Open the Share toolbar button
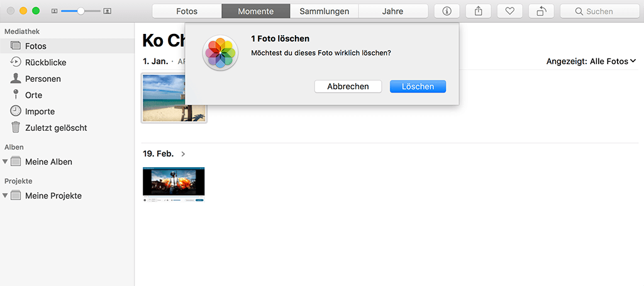The height and width of the screenshot is (286, 644). 479,11
